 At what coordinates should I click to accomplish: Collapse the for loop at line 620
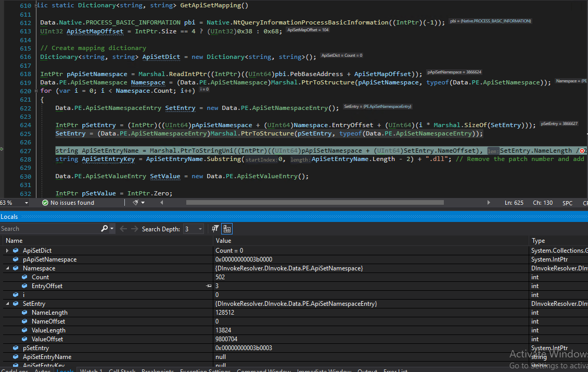36,91
